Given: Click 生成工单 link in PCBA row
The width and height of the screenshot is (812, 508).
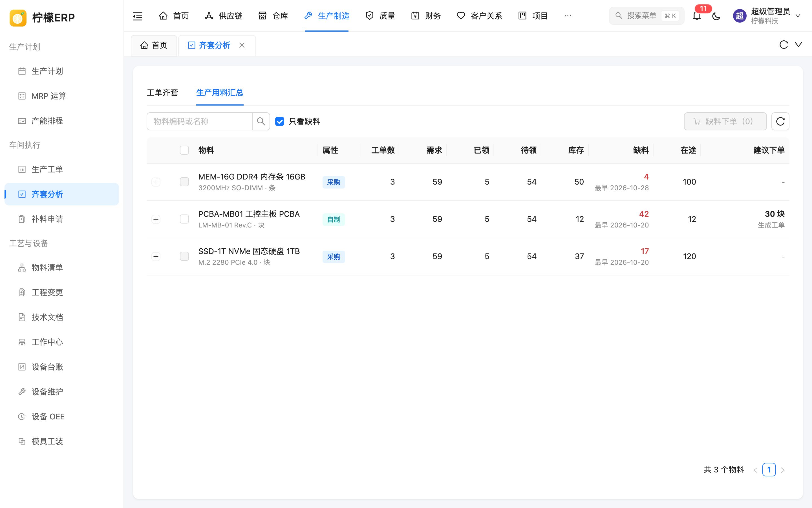Looking at the screenshot, I should pos(771,225).
